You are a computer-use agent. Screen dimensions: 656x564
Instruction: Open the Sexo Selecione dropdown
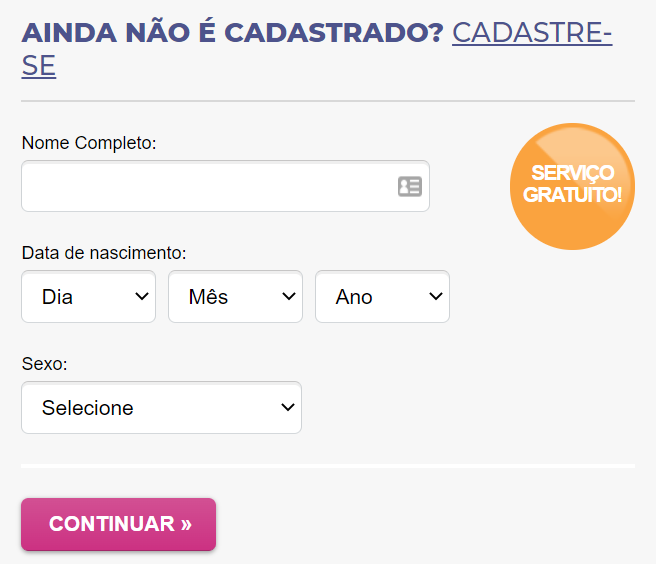click(161, 407)
